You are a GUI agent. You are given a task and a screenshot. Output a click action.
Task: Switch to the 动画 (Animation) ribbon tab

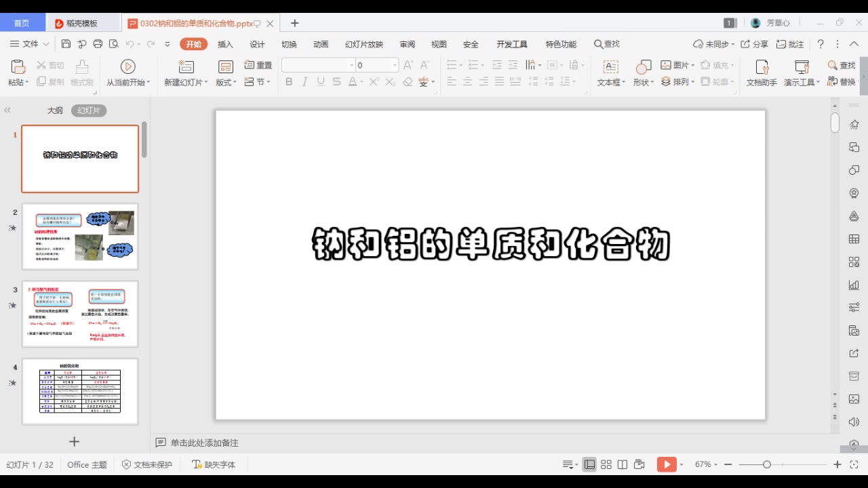(320, 44)
